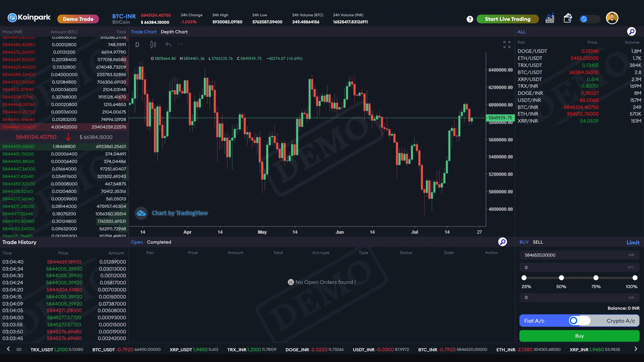Open the markets chart icon in the header
Viewport: 644px width, 362px height.
[x=550, y=18]
